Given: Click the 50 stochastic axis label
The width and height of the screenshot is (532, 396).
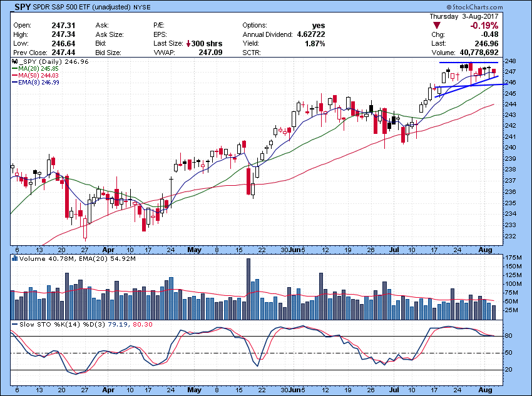Looking at the screenshot, I should 508,353.
